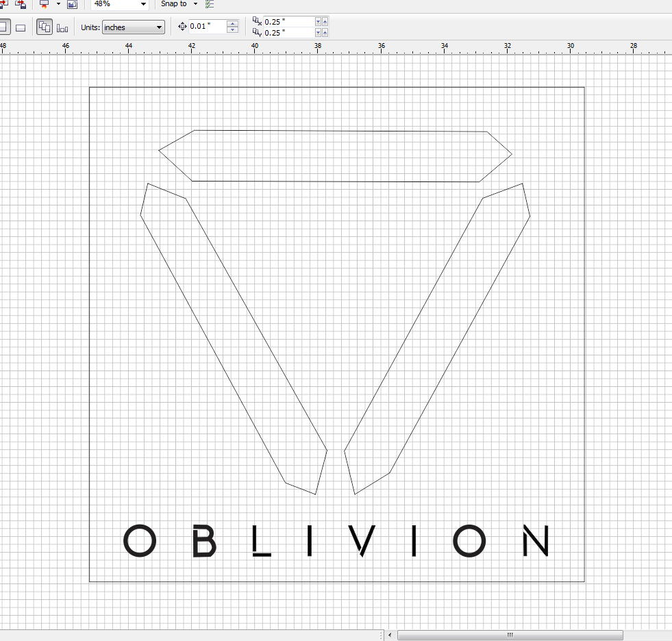Increase the nudge distance with up arrow
The height and width of the screenshot is (641, 672).
pyautogui.click(x=232, y=24)
